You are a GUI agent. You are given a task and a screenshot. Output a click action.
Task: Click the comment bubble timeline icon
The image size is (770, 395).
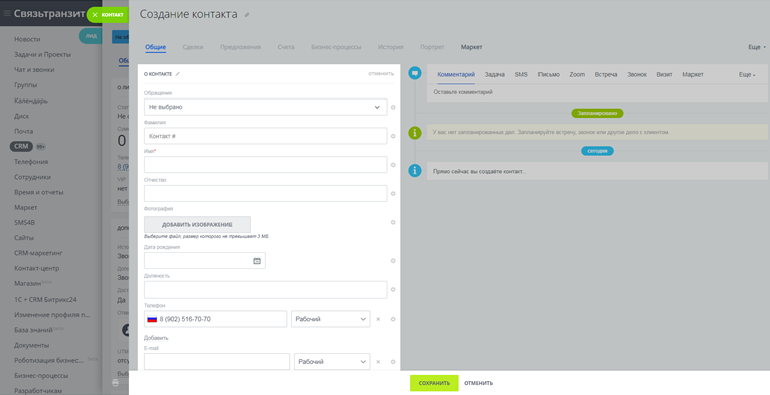pos(415,73)
